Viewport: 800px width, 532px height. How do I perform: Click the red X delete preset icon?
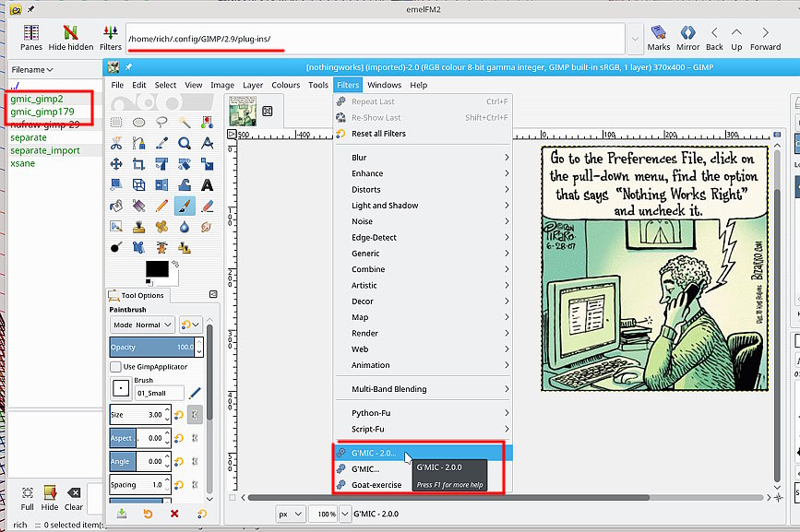[x=174, y=514]
